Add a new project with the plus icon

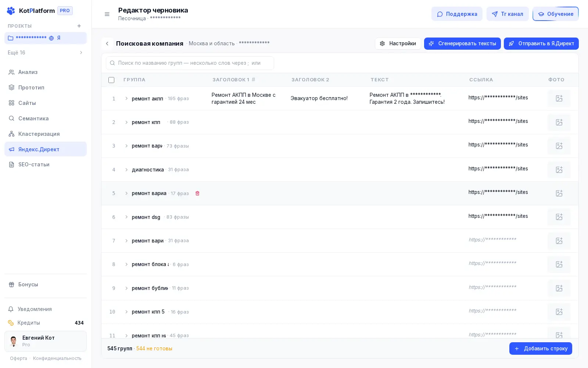79,26
